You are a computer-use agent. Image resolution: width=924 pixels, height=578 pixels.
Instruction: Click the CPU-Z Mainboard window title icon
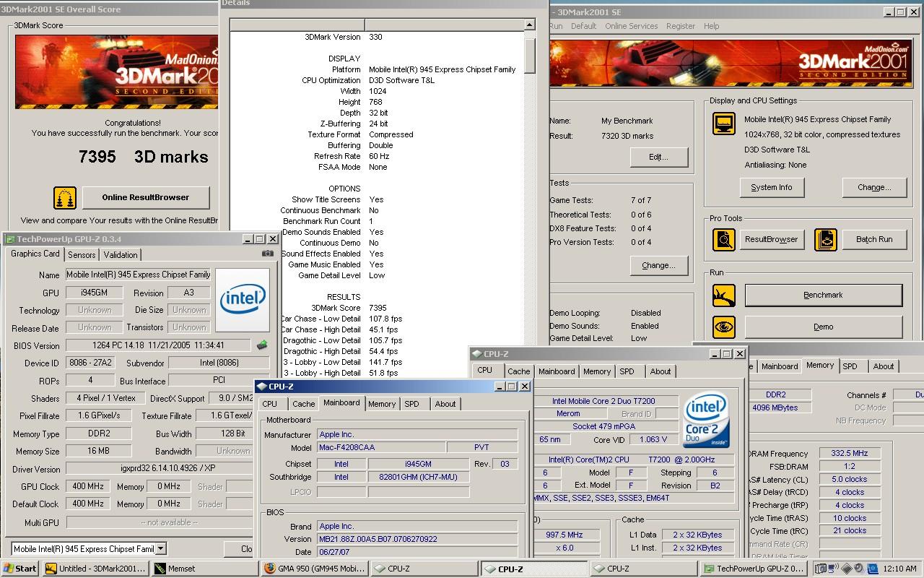261,387
